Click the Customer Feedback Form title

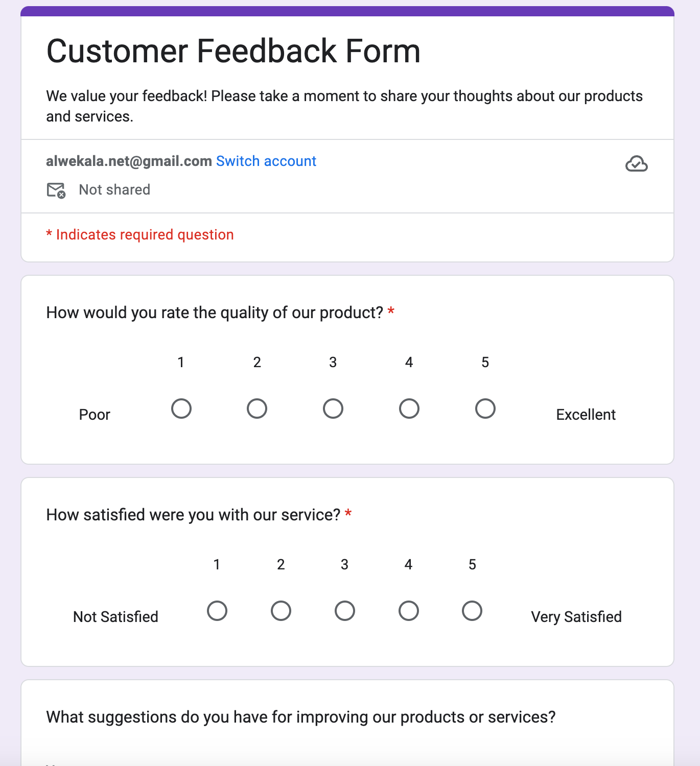coord(234,51)
